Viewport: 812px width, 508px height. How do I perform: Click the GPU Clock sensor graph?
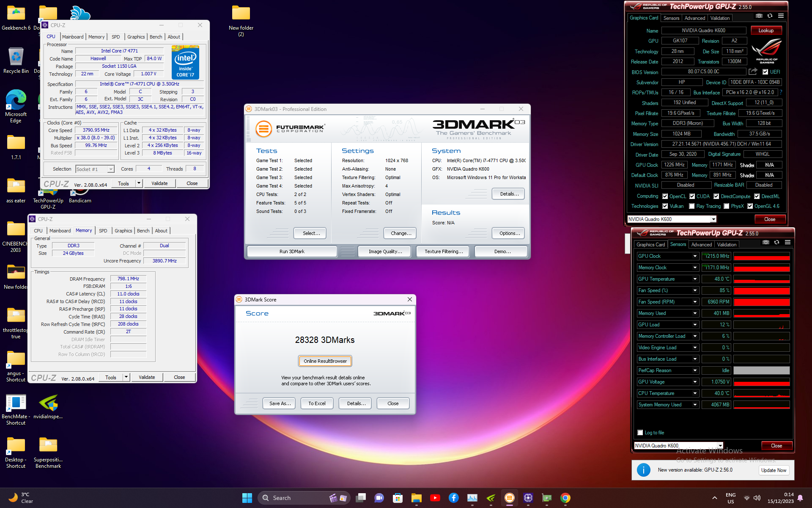(761, 256)
